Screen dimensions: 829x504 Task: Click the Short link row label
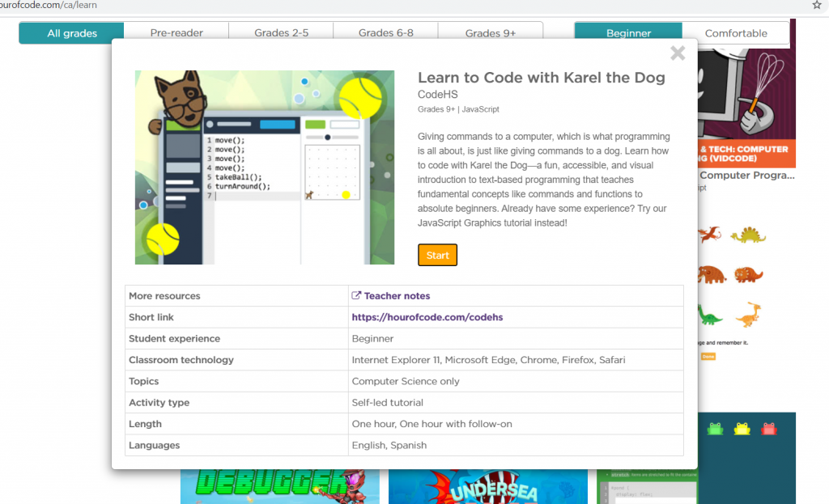click(151, 317)
